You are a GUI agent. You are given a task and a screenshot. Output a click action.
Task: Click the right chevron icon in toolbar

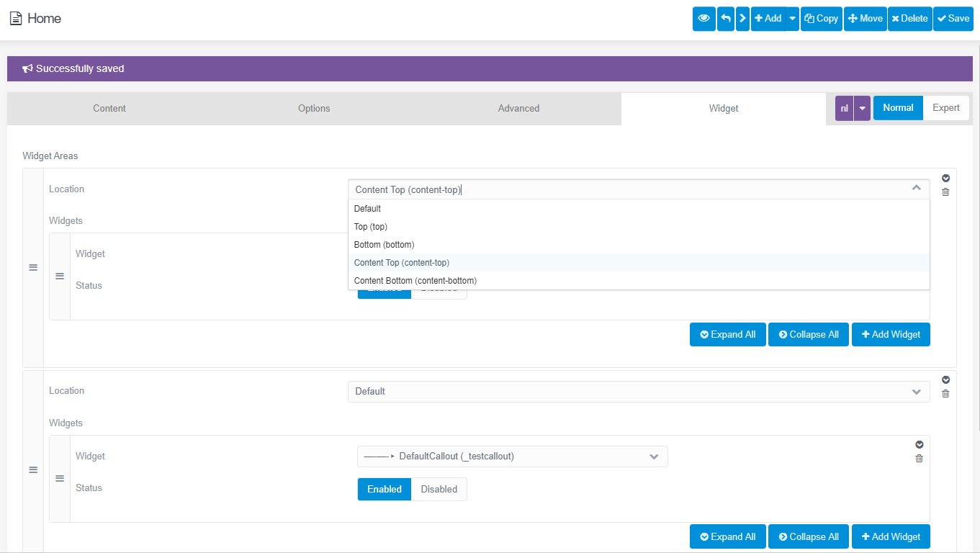(742, 19)
